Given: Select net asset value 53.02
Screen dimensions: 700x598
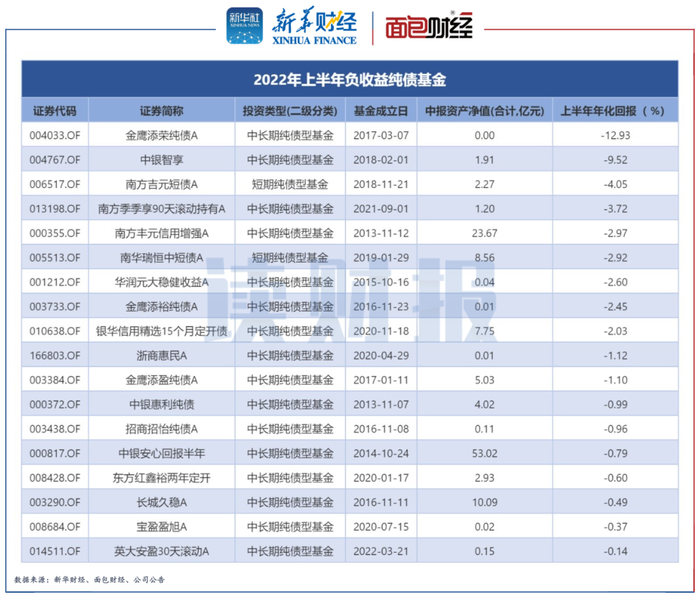Looking at the screenshot, I should coord(484,453).
